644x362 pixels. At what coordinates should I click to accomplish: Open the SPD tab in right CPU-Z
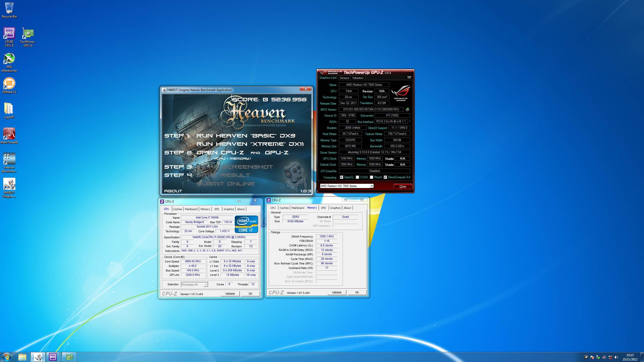pyautogui.click(x=323, y=208)
